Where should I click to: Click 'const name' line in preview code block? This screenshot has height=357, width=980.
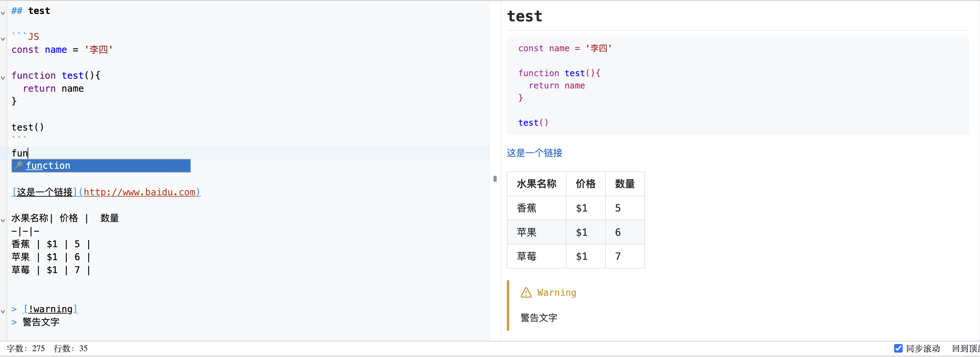coord(565,48)
